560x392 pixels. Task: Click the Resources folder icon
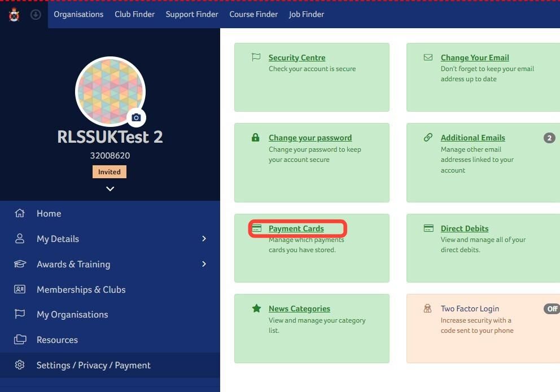coord(20,339)
